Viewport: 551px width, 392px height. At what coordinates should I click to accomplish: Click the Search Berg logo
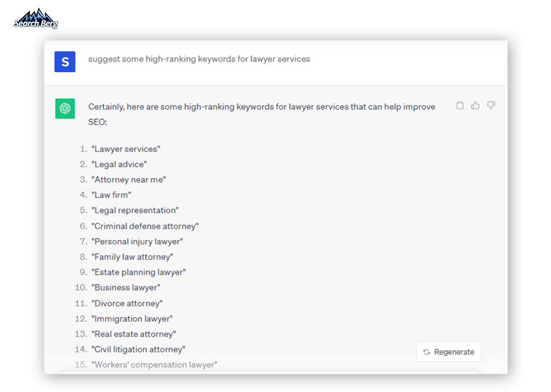[36, 18]
